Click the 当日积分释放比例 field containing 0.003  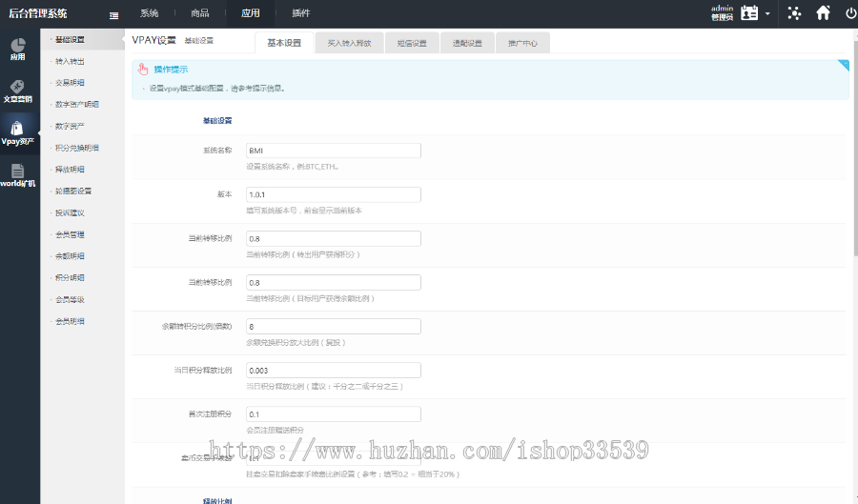click(x=334, y=370)
